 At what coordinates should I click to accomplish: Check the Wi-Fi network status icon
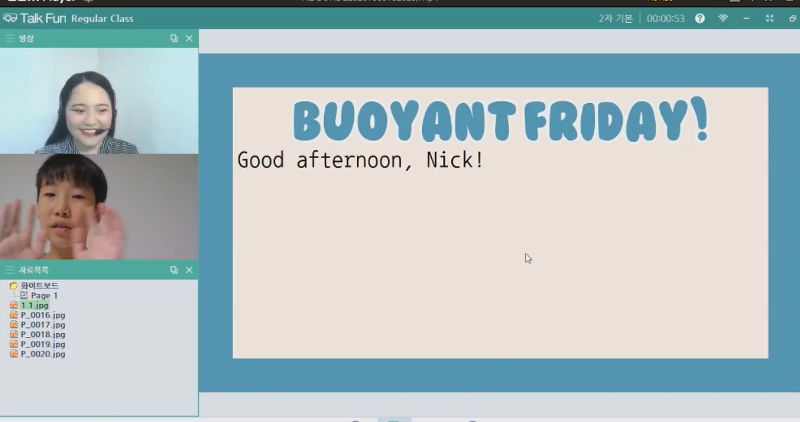[723, 18]
